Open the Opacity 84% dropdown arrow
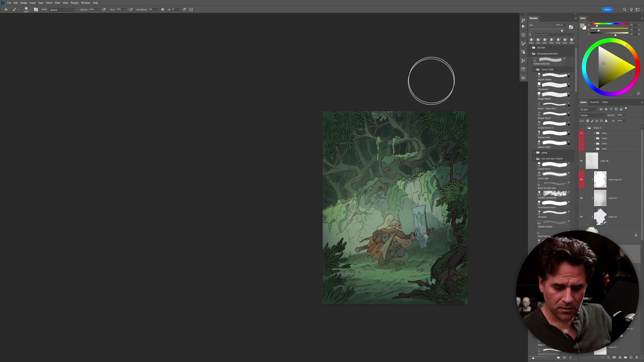 point(98,10)
